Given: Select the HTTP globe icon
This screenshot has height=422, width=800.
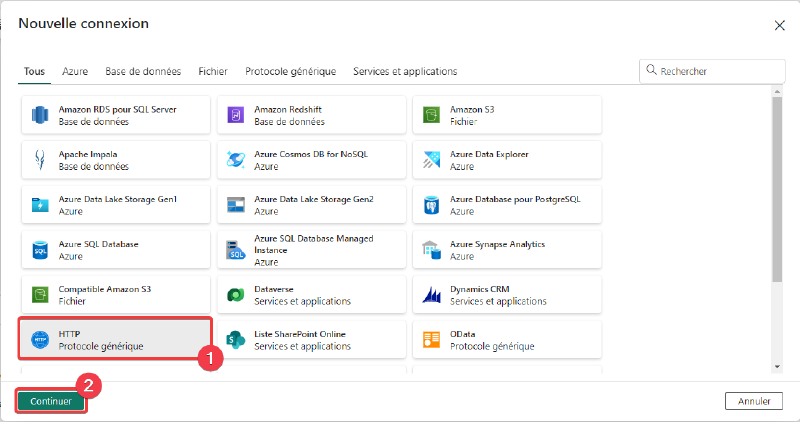Looking at the screenshot, I should click(40, 339).
